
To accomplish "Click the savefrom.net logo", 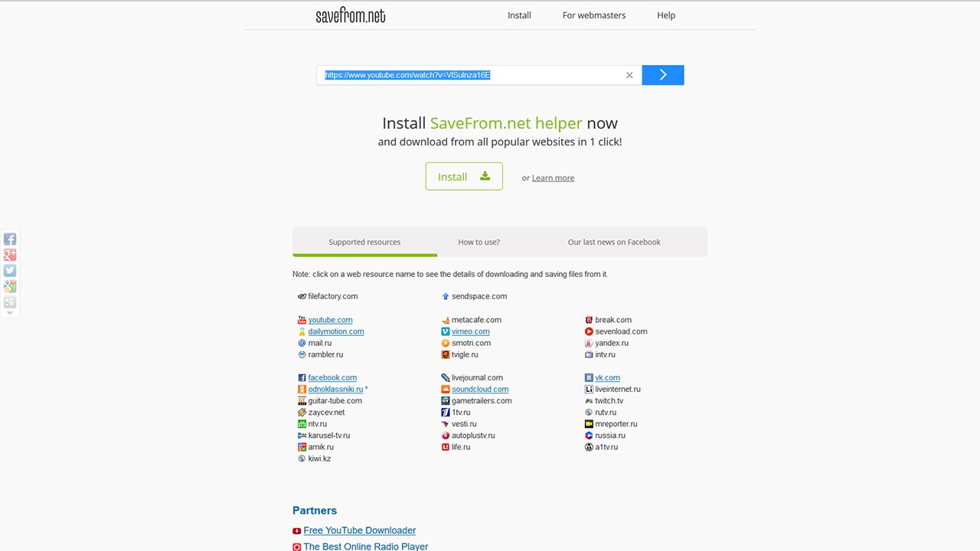I will [x=351, y=15].
